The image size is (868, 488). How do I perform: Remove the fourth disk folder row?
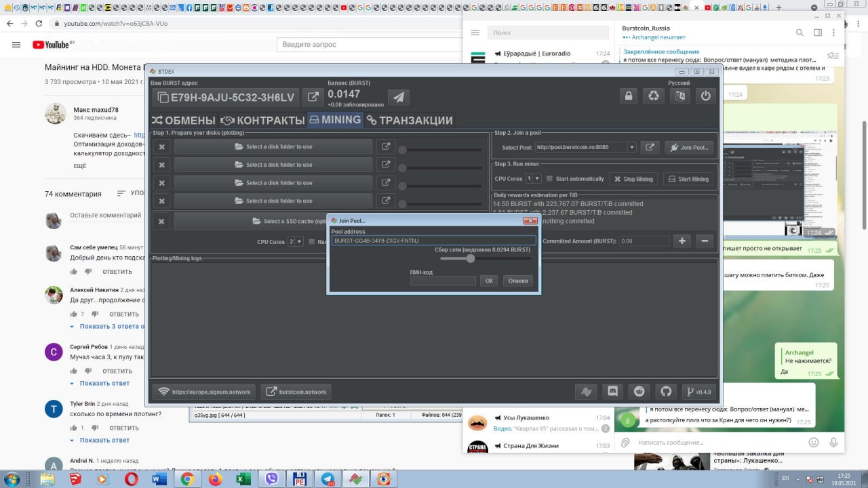[x=161, y=201]
